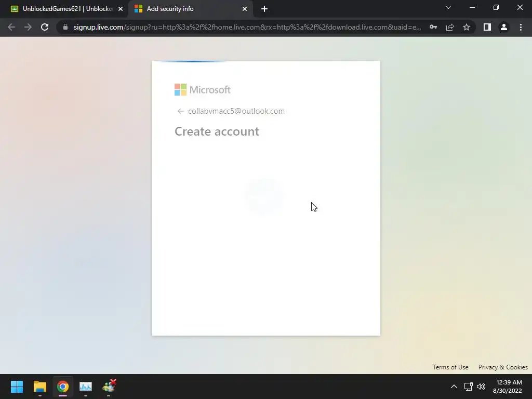This screenshot has height=399, width=532.
Task: Close the Add security info tab
Action: pos(245,9)
